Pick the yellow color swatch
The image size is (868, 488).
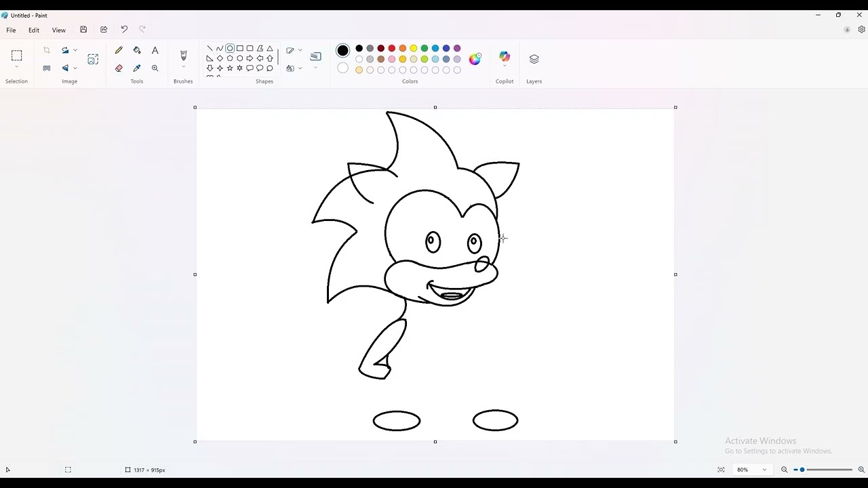(414, 48)
